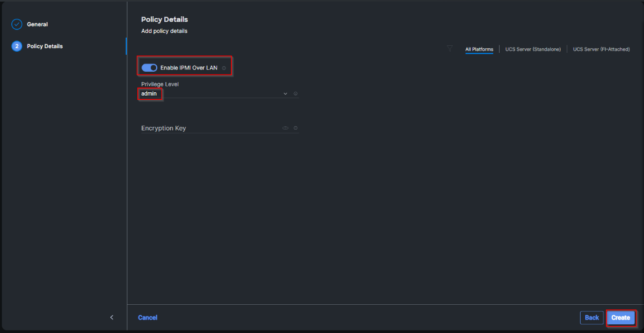Image resolution: width=644 pixels, height=333 pixels.
Task: Expand the Privilege Level dropdown arrow
Action: point(285,93)
